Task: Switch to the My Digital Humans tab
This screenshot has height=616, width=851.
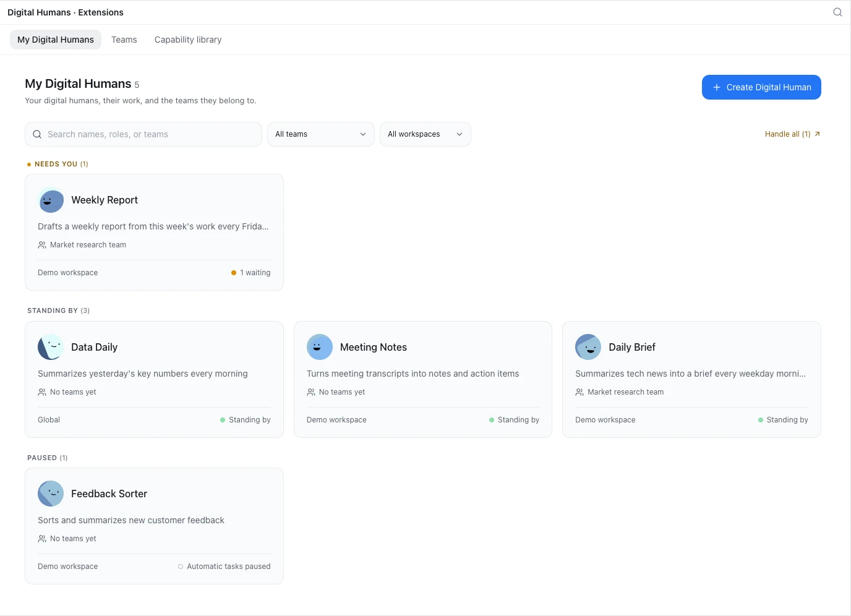Action: point(56,40)
